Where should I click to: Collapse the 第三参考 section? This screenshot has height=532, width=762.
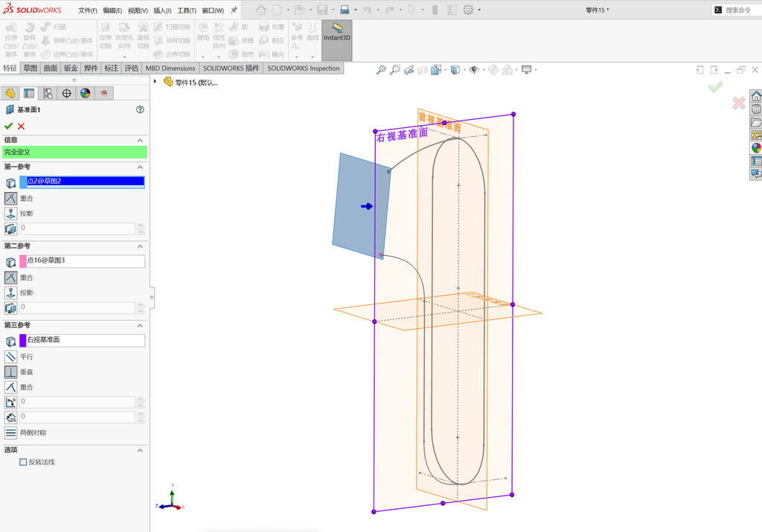pos(140,325)
